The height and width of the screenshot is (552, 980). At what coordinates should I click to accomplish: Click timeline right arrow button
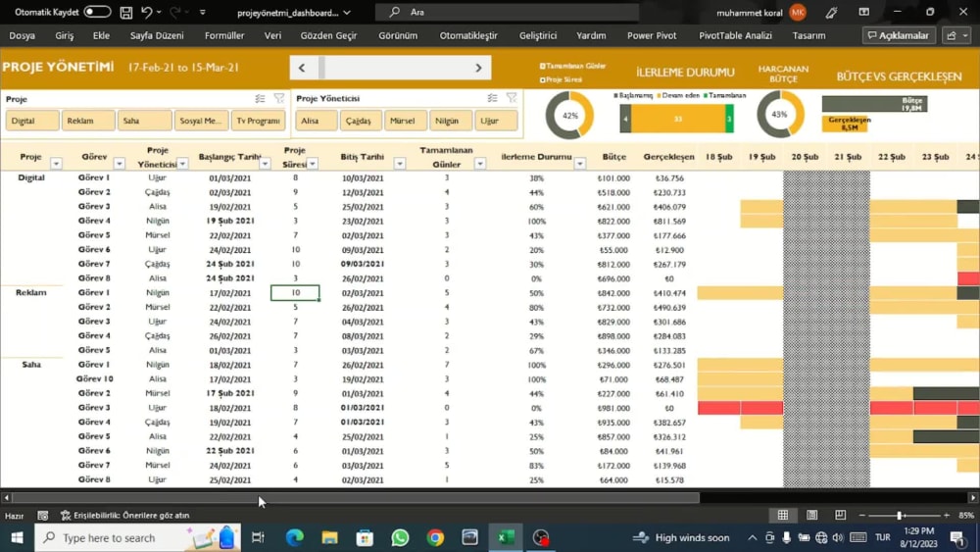tap(479, 68)
